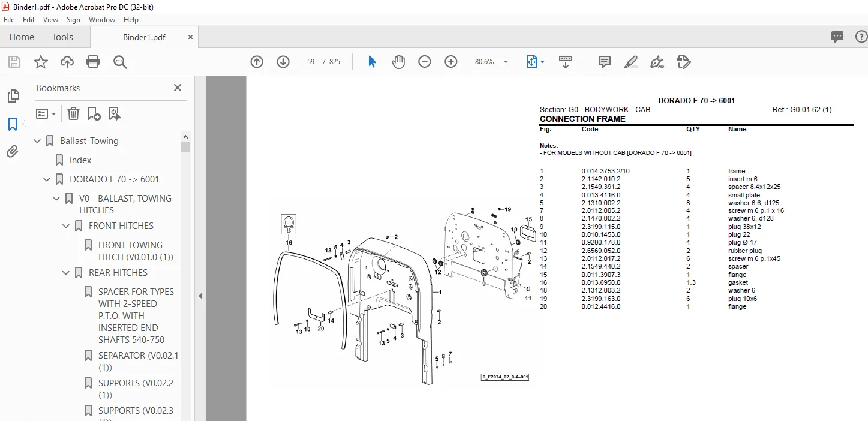Activate the Hand pan tool
This screenshot has height=421, width=868.
[398, 62]
